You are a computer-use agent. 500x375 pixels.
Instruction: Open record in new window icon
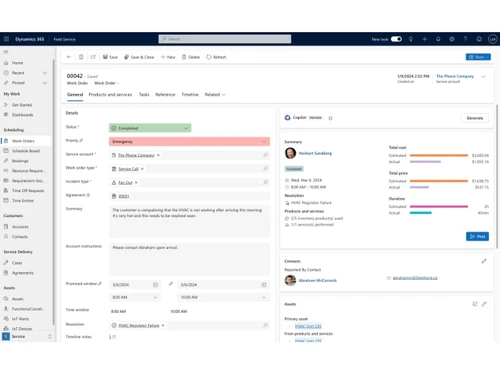point(93,57)
